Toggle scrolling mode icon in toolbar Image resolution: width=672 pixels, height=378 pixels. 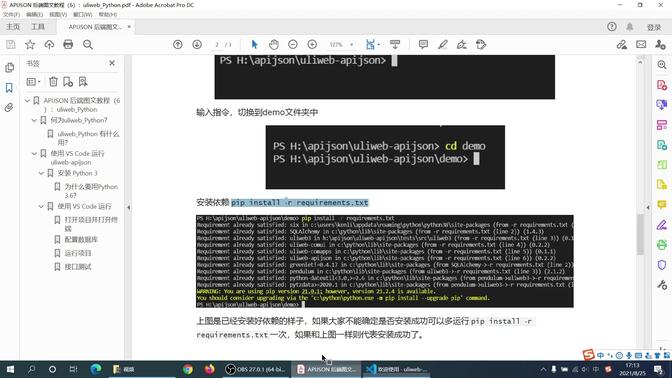click(395, 45)
